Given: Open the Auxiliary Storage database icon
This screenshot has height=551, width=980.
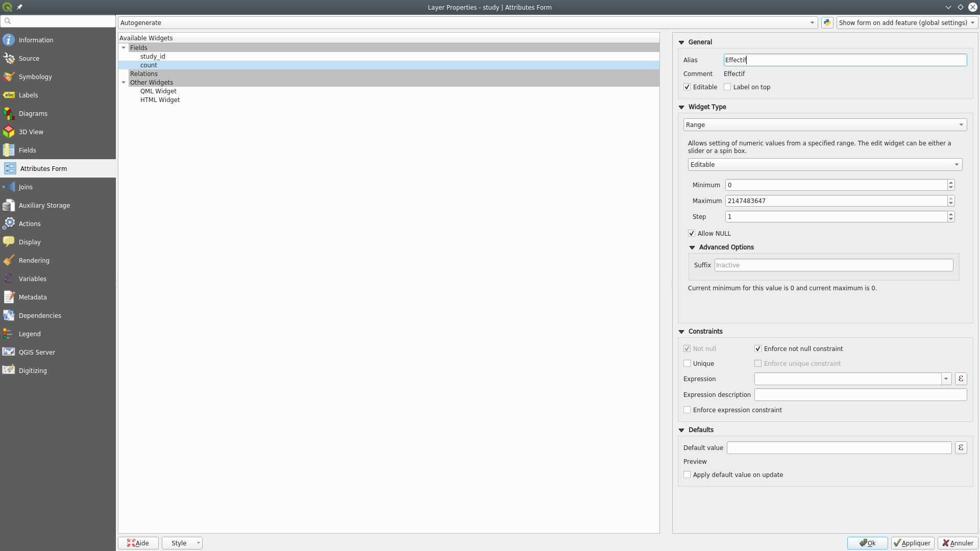Looking at the screenshot, I should click(x=9, y=205).
